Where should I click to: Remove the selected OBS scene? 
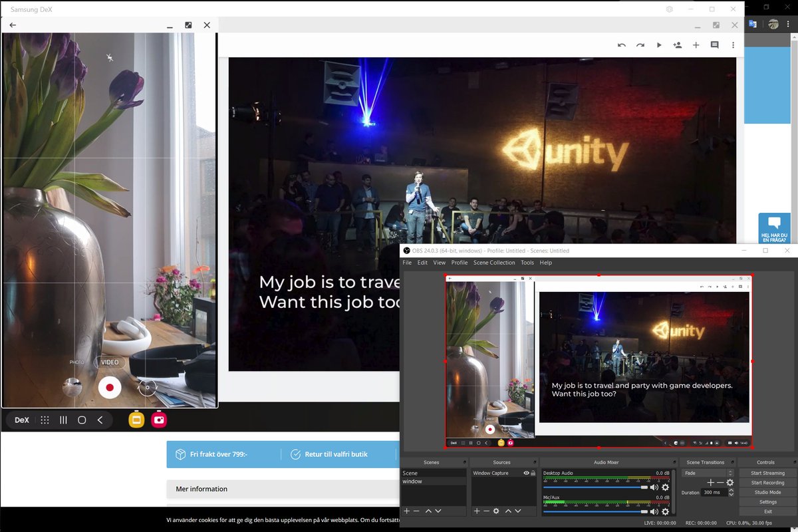(x=416, y=511)
